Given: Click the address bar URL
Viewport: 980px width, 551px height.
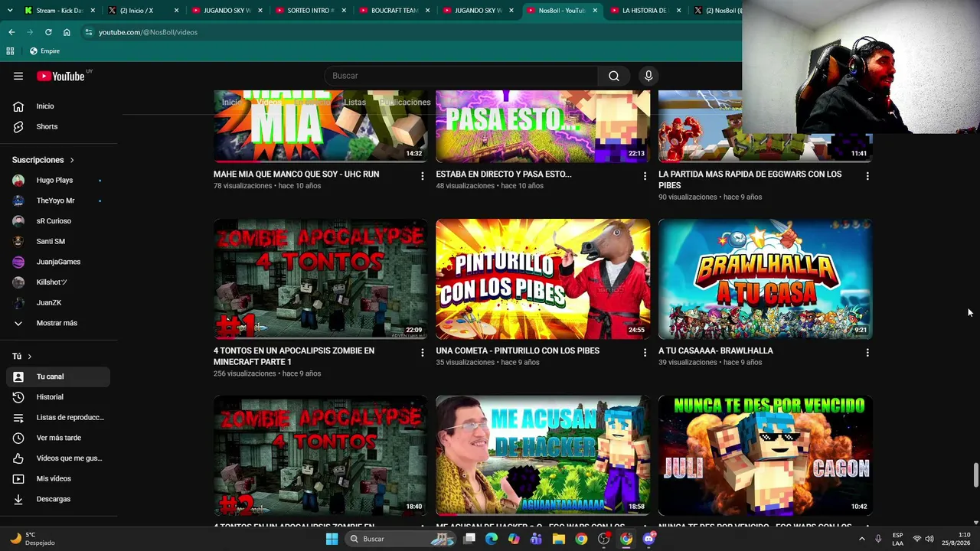Looking at the screenshot, I should coord(148,32).
